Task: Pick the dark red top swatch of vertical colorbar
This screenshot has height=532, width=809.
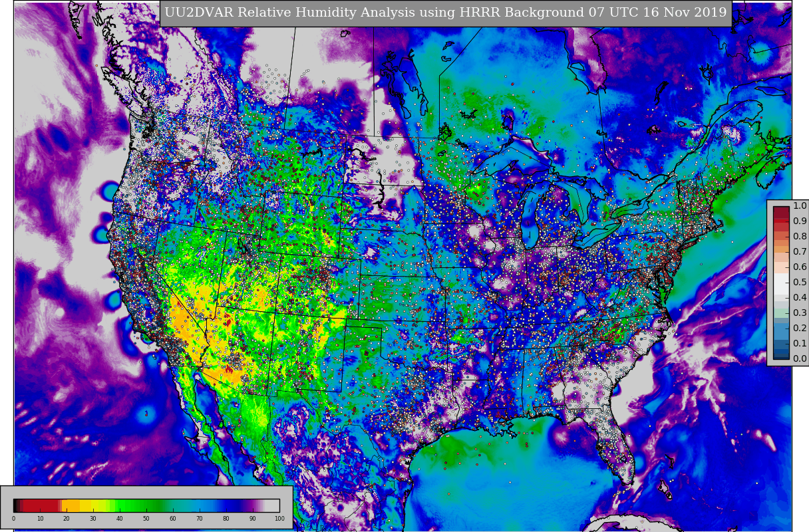Action: [781, 212]
